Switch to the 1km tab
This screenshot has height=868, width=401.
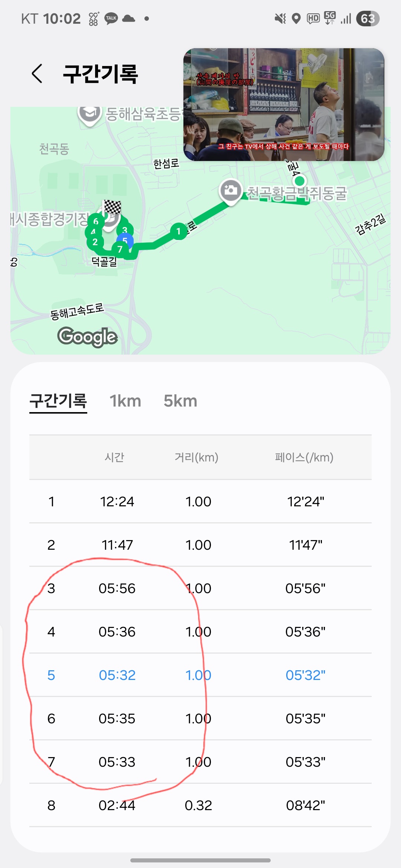click(x=125, y=401)
